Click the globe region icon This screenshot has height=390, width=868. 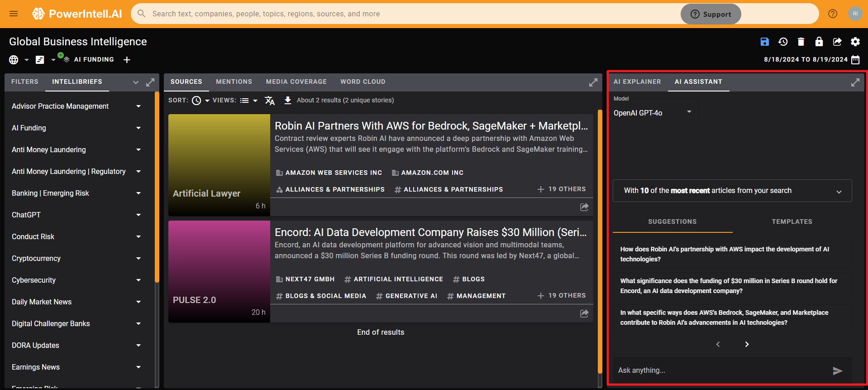click(x=14, y=60)
